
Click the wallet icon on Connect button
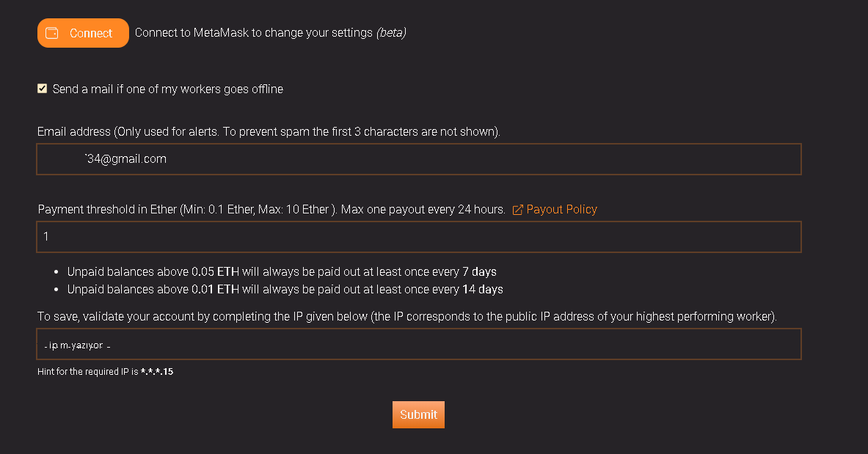pos(52,33)
